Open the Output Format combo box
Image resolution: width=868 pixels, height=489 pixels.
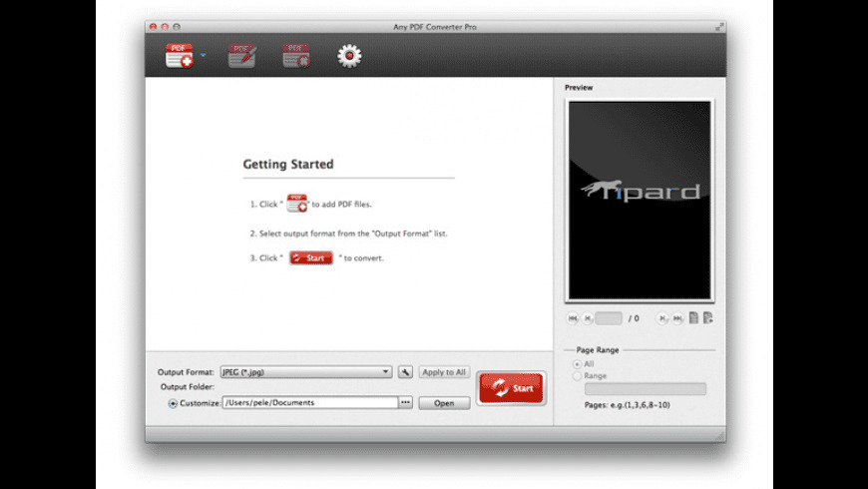click(x=306, y=372)
